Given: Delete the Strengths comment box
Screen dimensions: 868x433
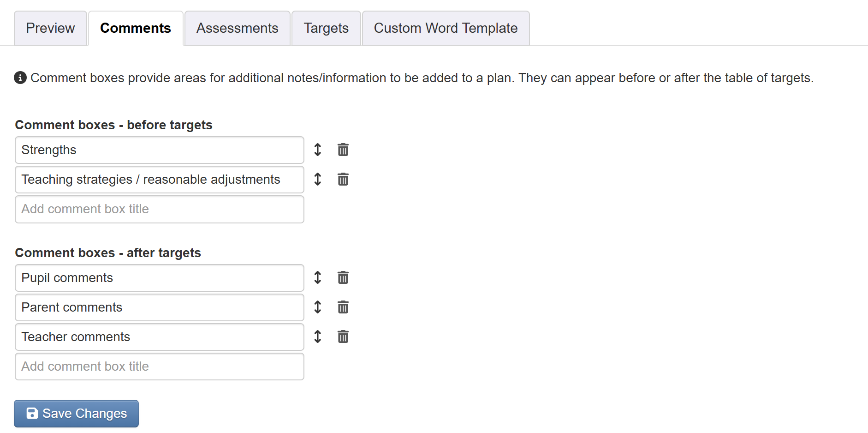Looking at the screenshot, I should tap(343, 150).
